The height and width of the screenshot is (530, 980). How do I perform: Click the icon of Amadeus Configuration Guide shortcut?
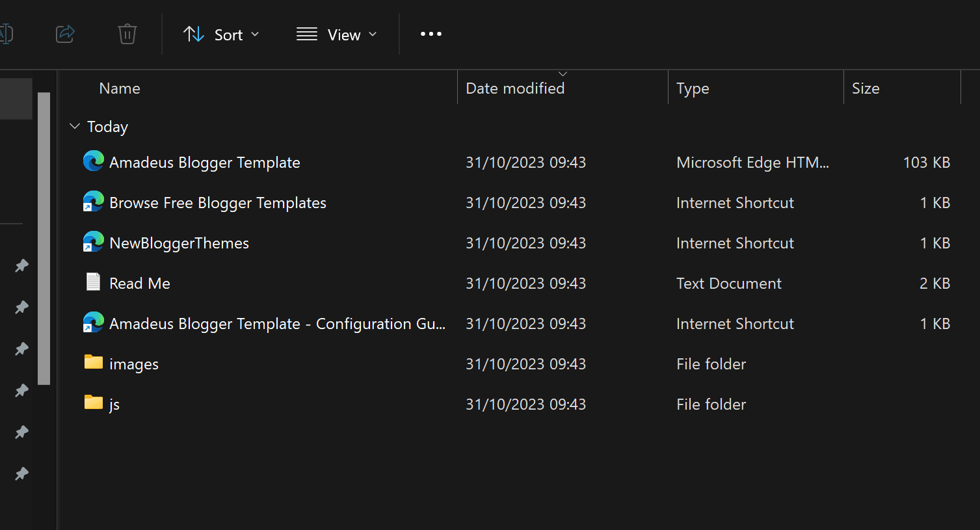pyautogui.click(x=94, y=323)
